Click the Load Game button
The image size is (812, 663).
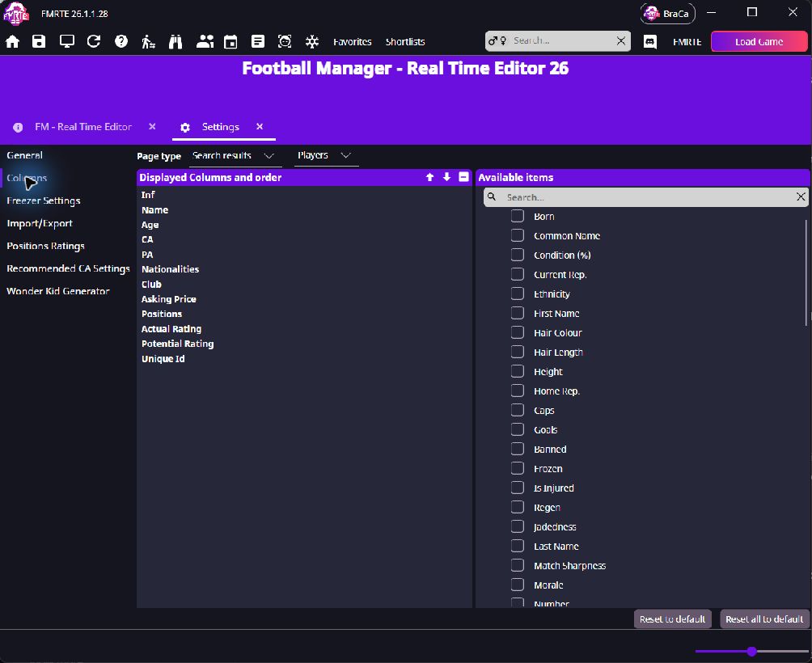click(x=759, y=41)
